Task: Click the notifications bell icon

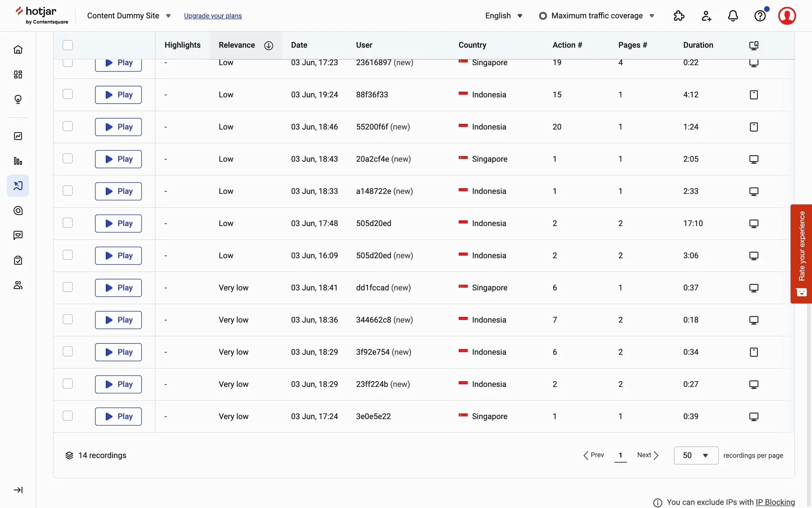Action: (x=733, y=16)
